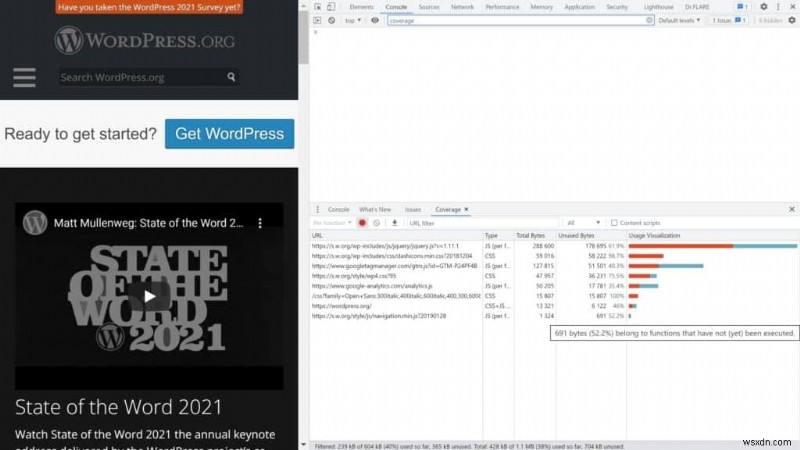This screenshot has width=800, height=450.
Task: Create a live expression with eye icon
Action: [375, 20]
